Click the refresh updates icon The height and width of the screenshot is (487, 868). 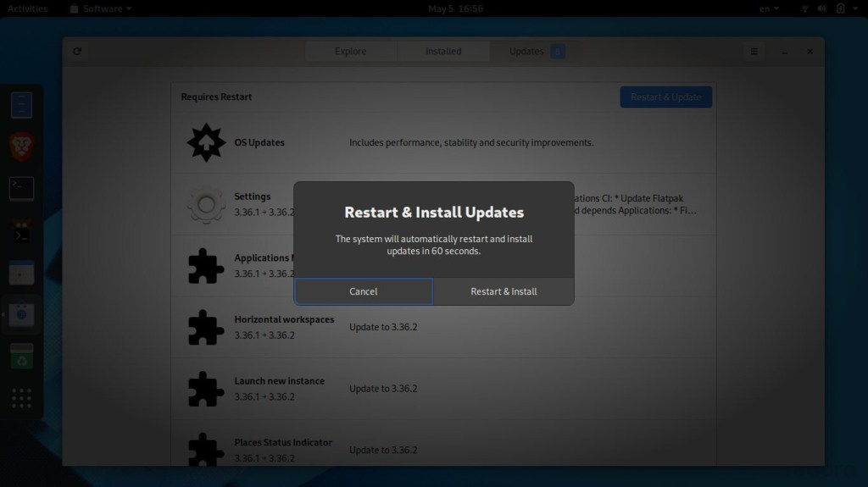(x=77, y=52)
